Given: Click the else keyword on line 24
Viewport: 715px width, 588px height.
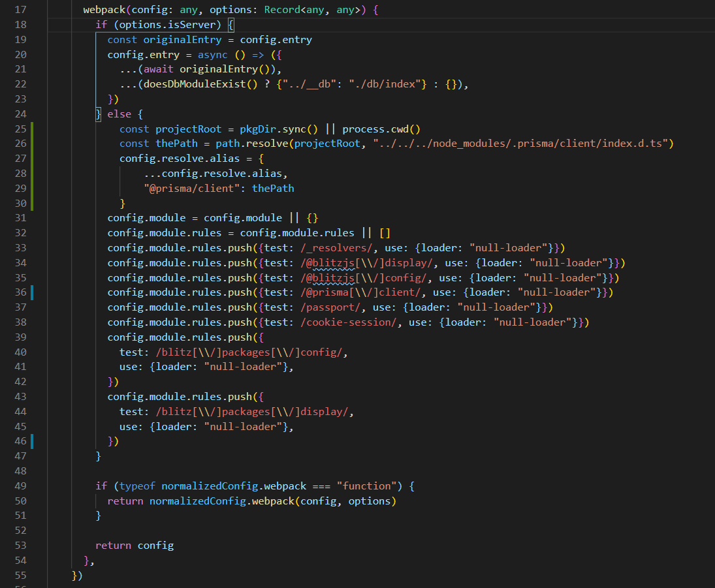Looking at the screenshot, I should (x=119, y=114).
